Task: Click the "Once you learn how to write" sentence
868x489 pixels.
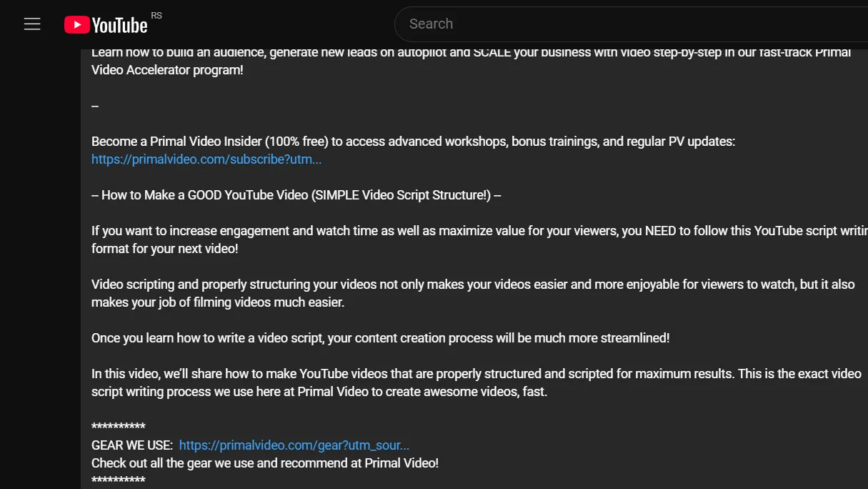Action: click(380, 338)
